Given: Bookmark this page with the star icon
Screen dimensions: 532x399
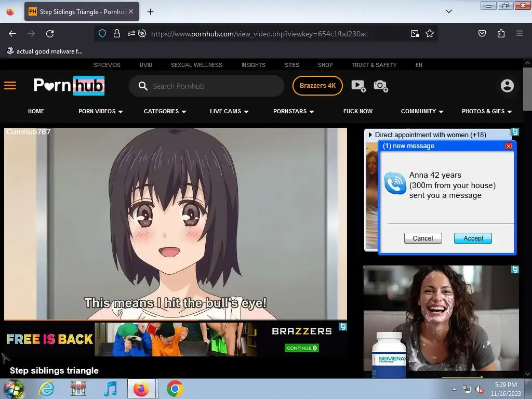Looking at the screenshot, I should [430, 34].
